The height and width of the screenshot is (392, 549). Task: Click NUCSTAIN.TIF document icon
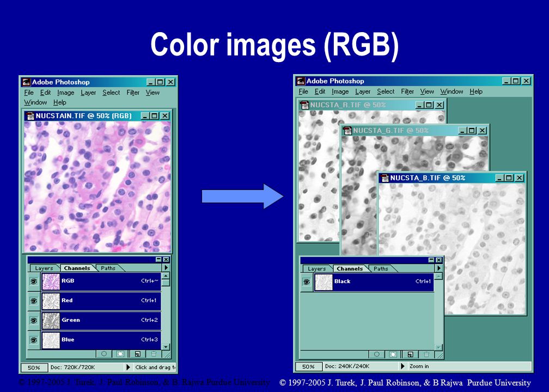[x=30, y=116]
